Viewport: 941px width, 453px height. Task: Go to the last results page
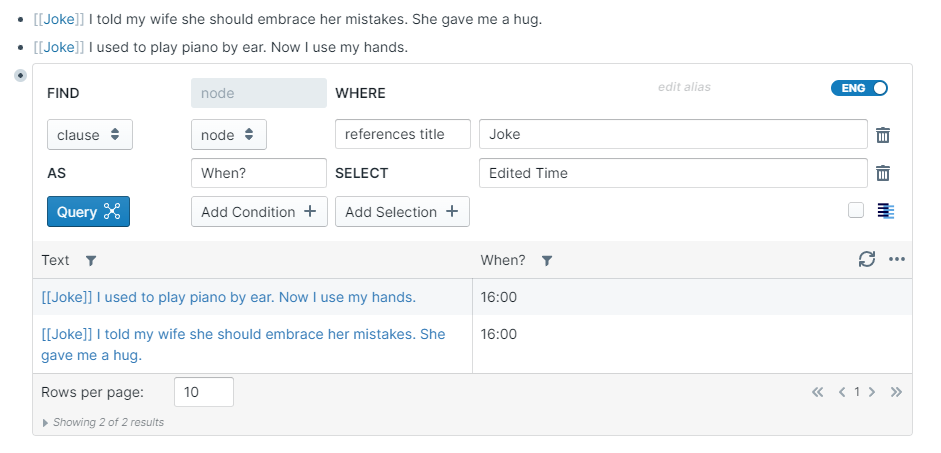point(896,392)
